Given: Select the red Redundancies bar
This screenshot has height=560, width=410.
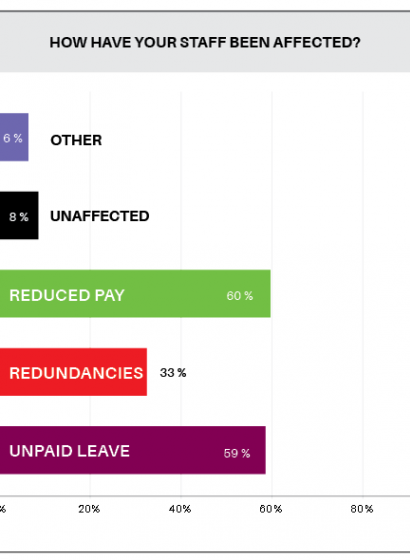Looking at the screenshot, I should [x=73, y=372].
